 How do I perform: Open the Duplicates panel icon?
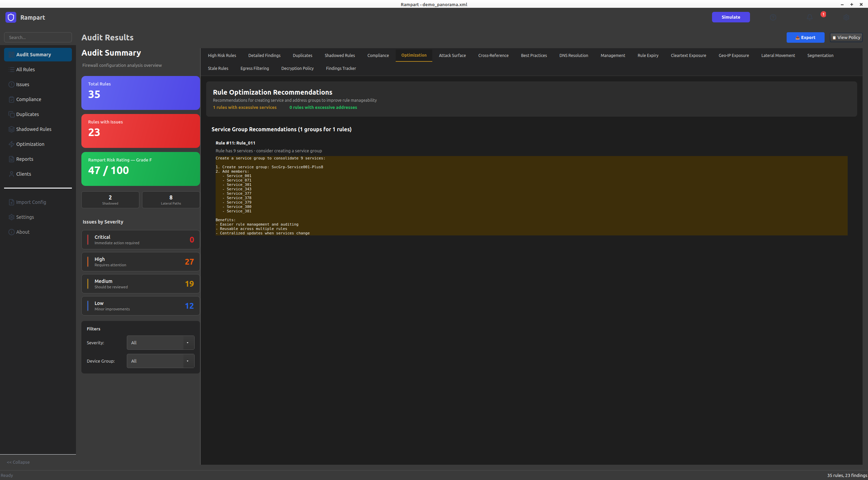click(11, 114)
